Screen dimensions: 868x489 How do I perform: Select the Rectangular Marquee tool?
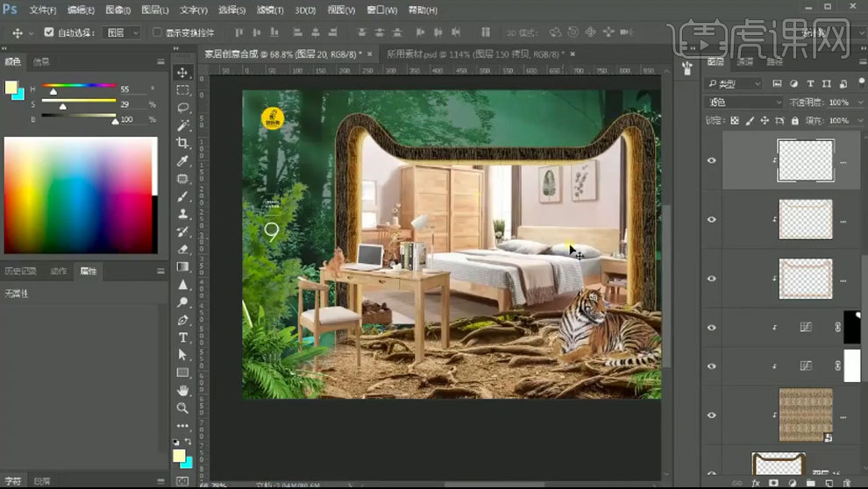182,90
